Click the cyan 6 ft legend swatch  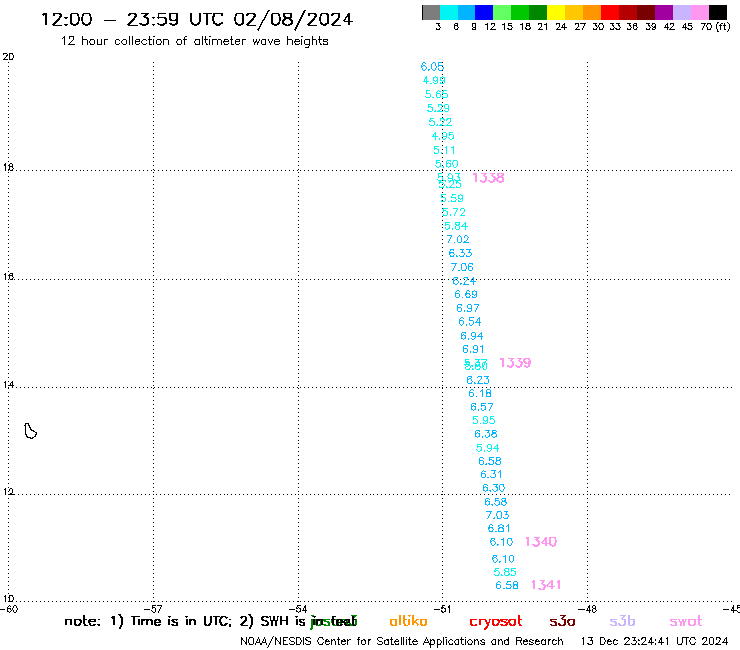pos(449,12)
